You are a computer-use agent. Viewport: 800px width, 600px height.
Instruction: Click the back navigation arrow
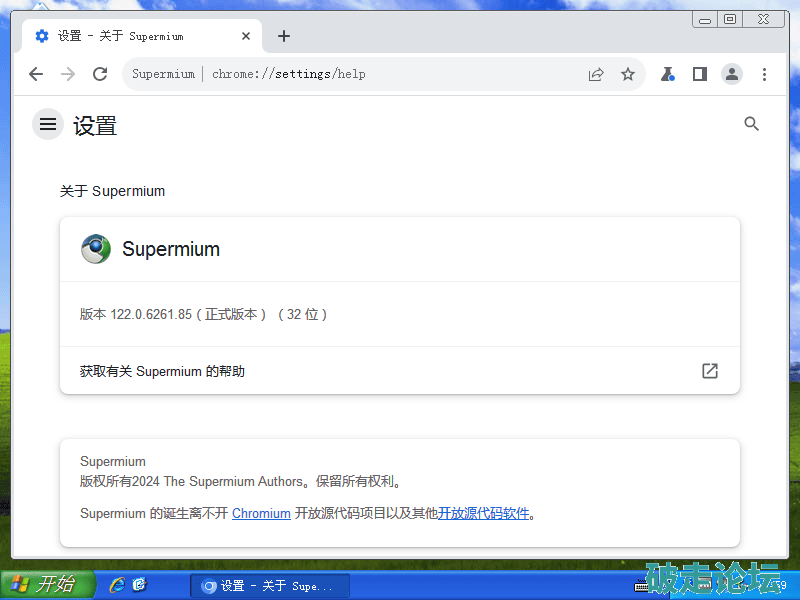click(36, 74)
